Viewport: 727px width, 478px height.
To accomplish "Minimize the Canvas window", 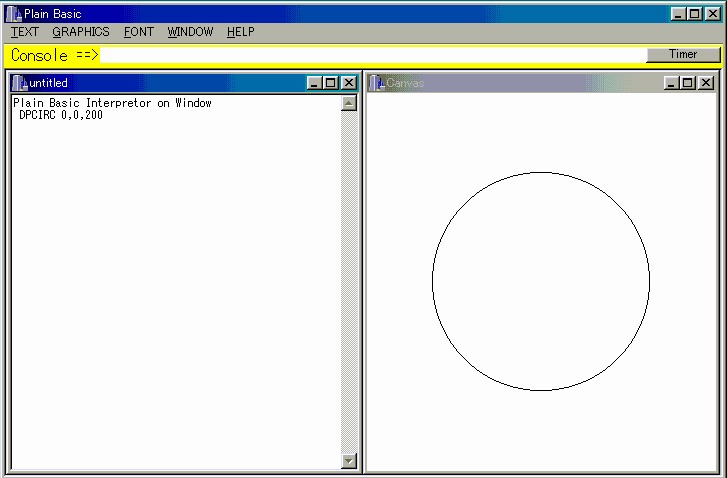I will click(x=671, y=83).
